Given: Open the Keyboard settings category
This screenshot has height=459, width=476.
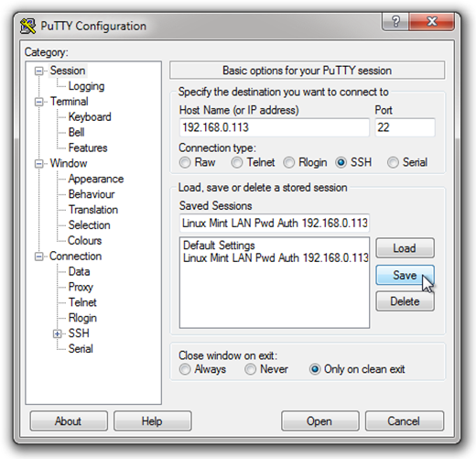Looking at the screenshot, I should [x=90, y=117].
